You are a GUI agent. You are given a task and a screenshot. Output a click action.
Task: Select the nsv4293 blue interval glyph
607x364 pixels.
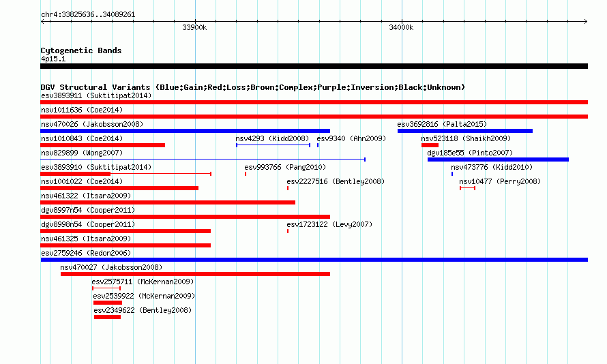pos(273,145)
